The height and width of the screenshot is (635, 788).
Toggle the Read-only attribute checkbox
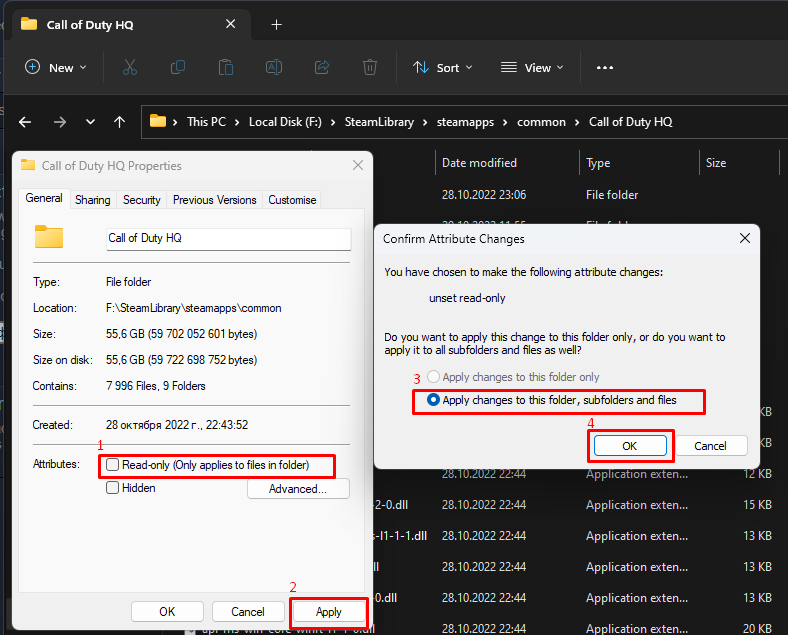[x=113, y=465]
